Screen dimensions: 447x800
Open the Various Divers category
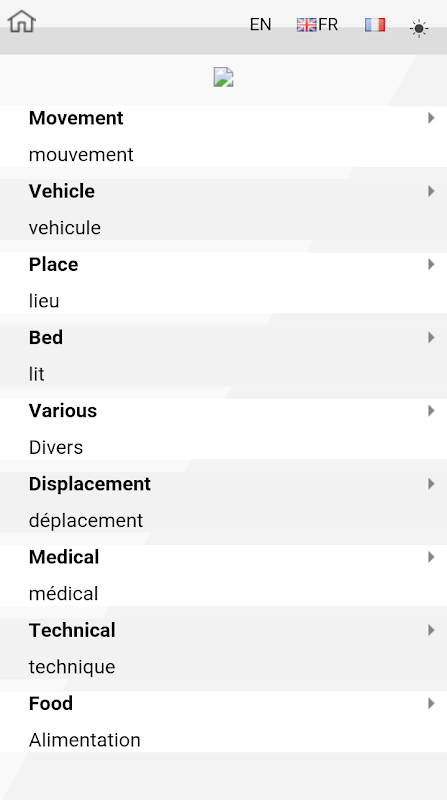click(x=224, y=429)
